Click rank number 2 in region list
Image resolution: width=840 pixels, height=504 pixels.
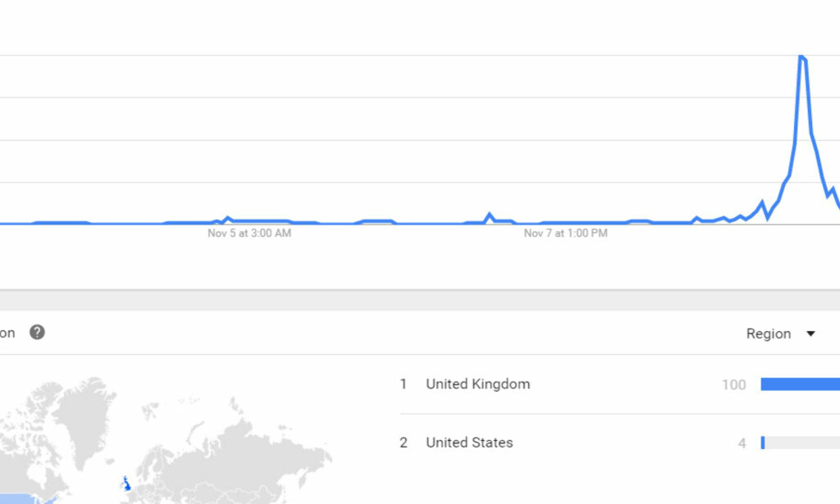[x=404, y=443]
